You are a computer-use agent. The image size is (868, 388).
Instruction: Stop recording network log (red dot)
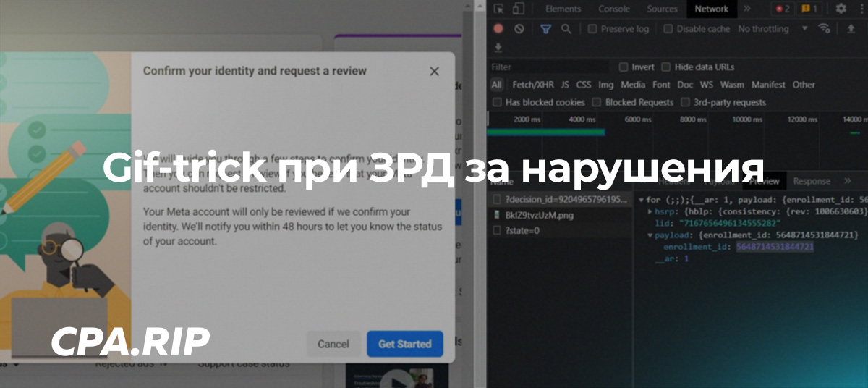[x=498, y=29]
